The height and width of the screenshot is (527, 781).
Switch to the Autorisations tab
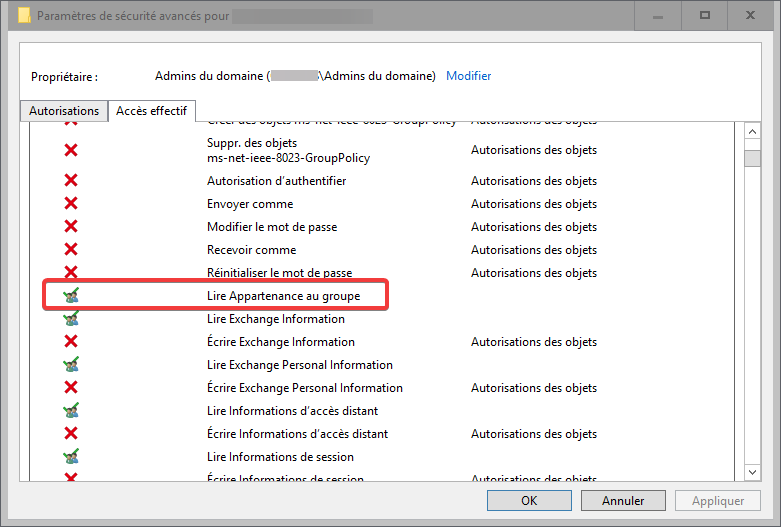coord(64,111)
